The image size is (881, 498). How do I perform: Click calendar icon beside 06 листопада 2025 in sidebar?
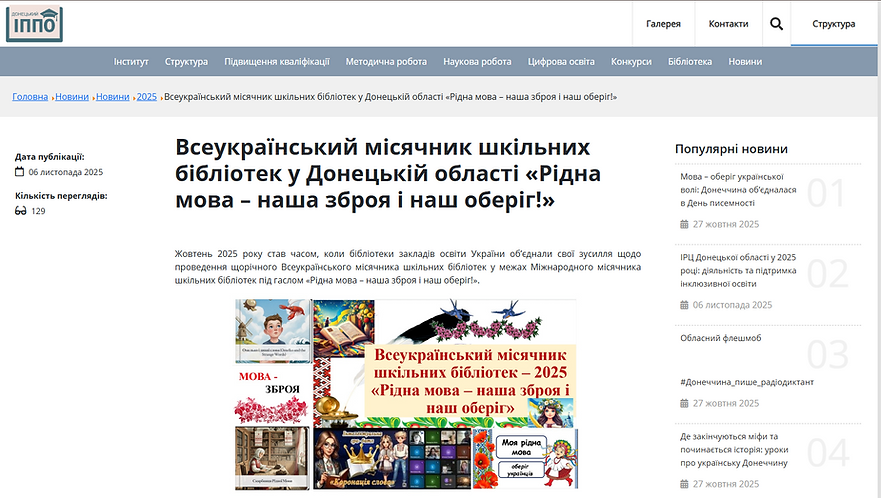[684, 305]
